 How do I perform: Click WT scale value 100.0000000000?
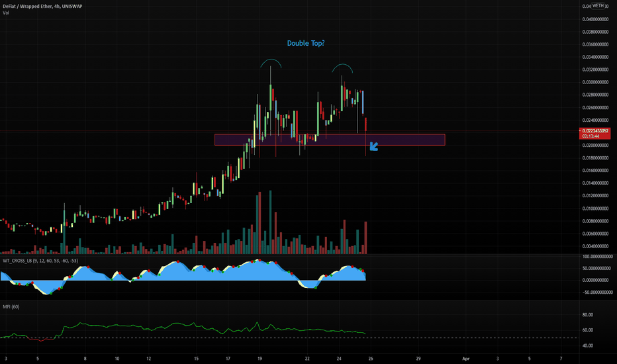(x=598, y=257)
